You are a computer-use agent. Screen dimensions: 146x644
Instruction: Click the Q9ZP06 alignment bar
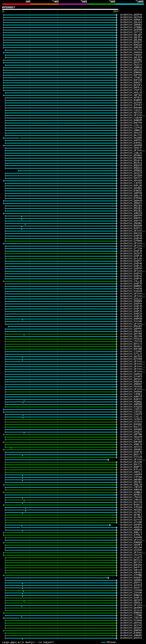click(x=60, y=15)
